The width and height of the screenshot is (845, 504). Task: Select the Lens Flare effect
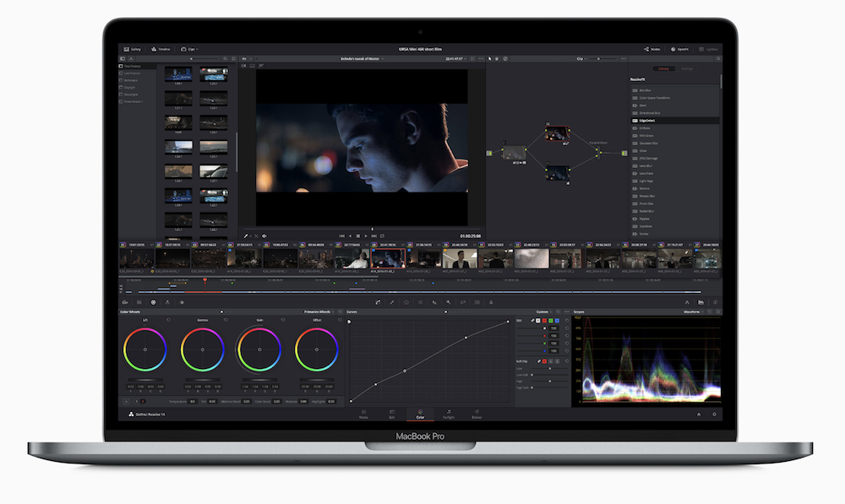pyautogui.click(x=674, y=173)
